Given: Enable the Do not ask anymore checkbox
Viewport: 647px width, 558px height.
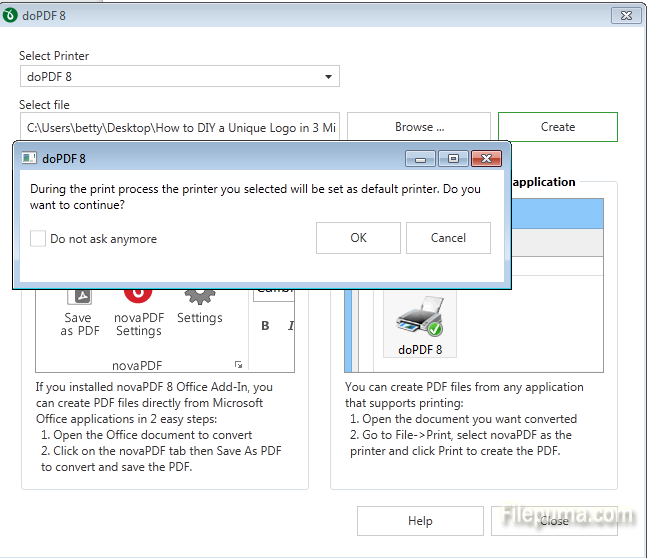Looking at the screenshot, I should 38,239.
